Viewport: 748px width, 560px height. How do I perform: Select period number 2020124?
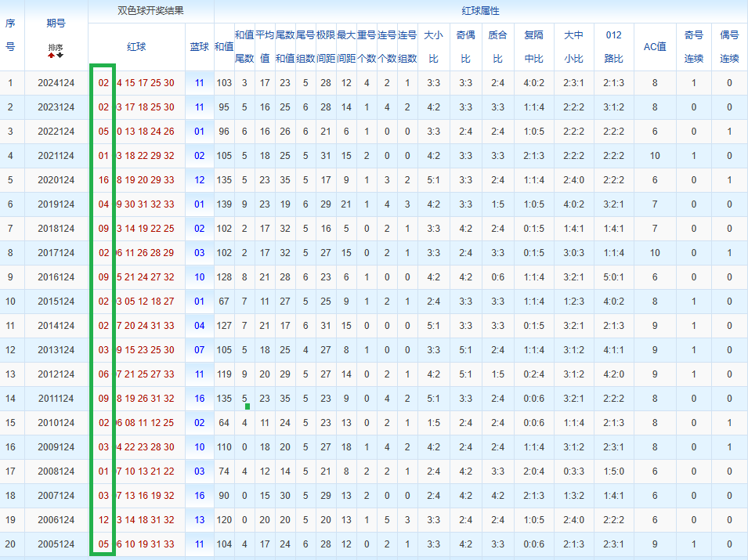(x=56, y=180)
